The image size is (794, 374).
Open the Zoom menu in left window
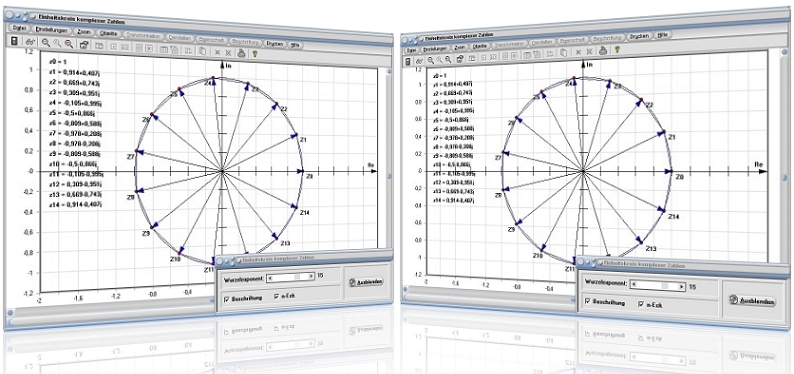[84, 32]
